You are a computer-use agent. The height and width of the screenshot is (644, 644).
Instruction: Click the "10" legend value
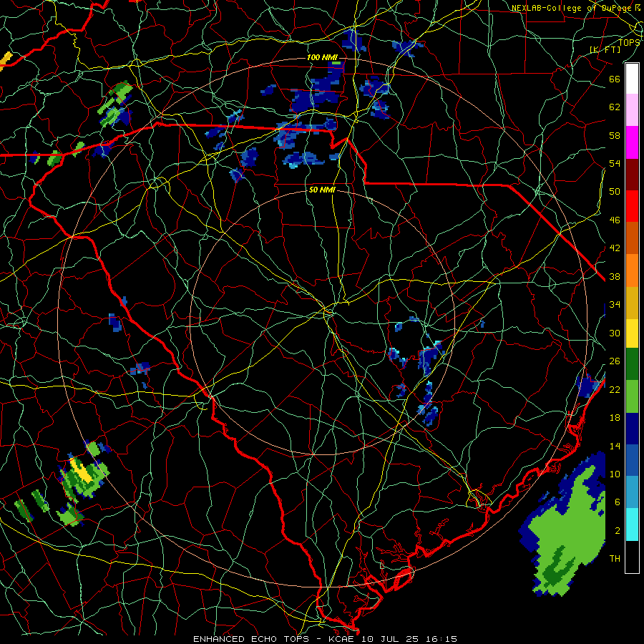point(615,474)
